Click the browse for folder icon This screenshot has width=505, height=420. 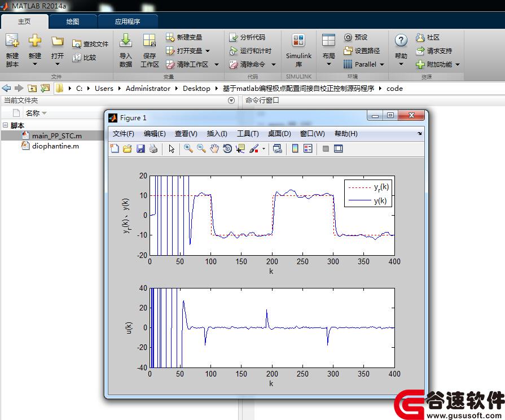(45, 88)
